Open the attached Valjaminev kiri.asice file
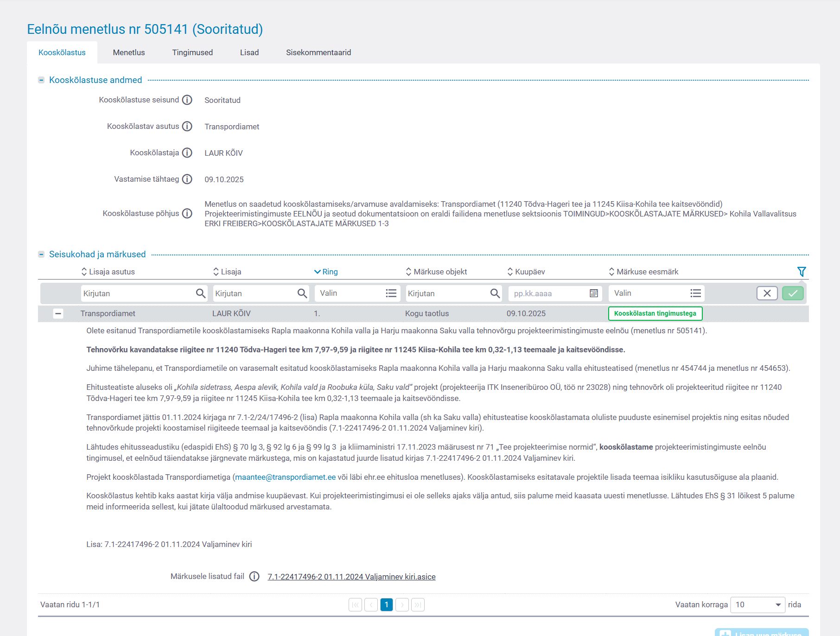This screenshot has width=840, height=636. 351,577
